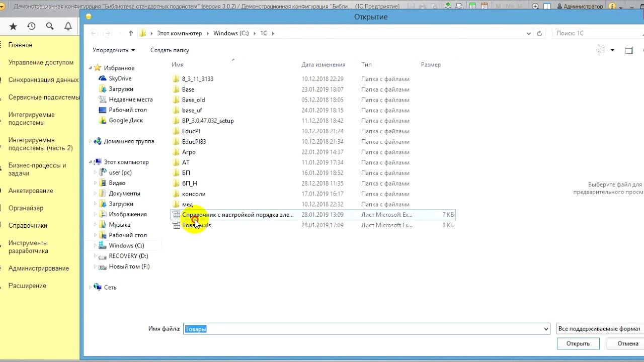
Task: Open view options dropdown arrow
Action: [x=612, y=50]
